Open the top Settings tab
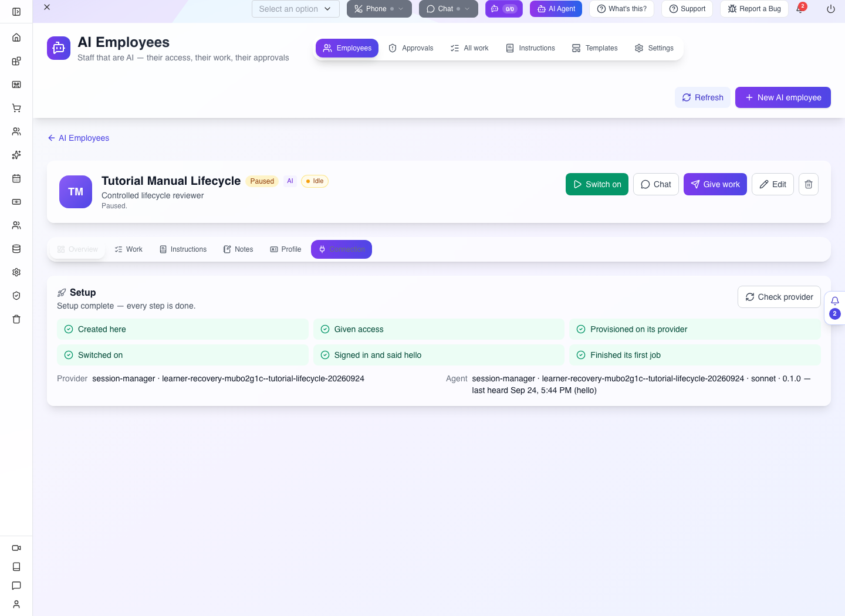The image size is (845, 616). [654, 48]
